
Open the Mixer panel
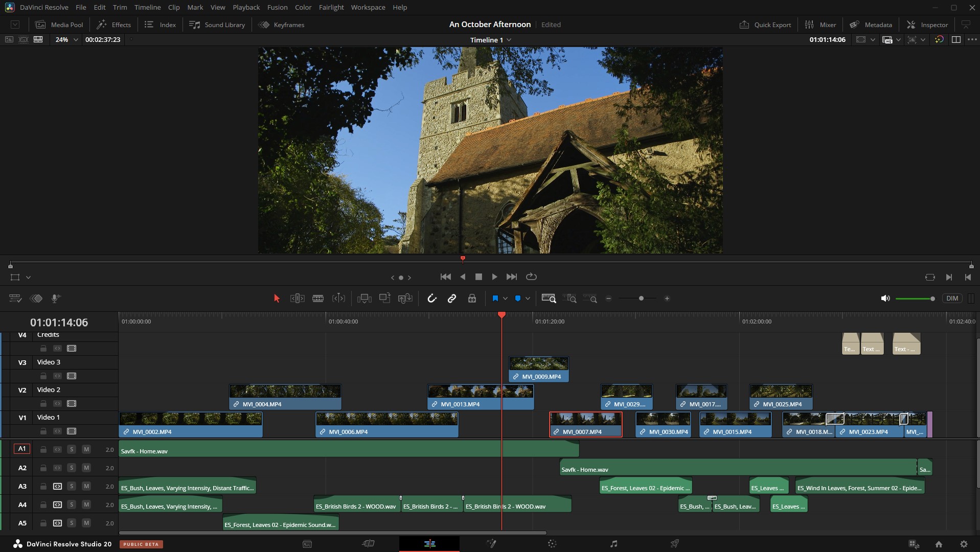(x=820, y=25)
